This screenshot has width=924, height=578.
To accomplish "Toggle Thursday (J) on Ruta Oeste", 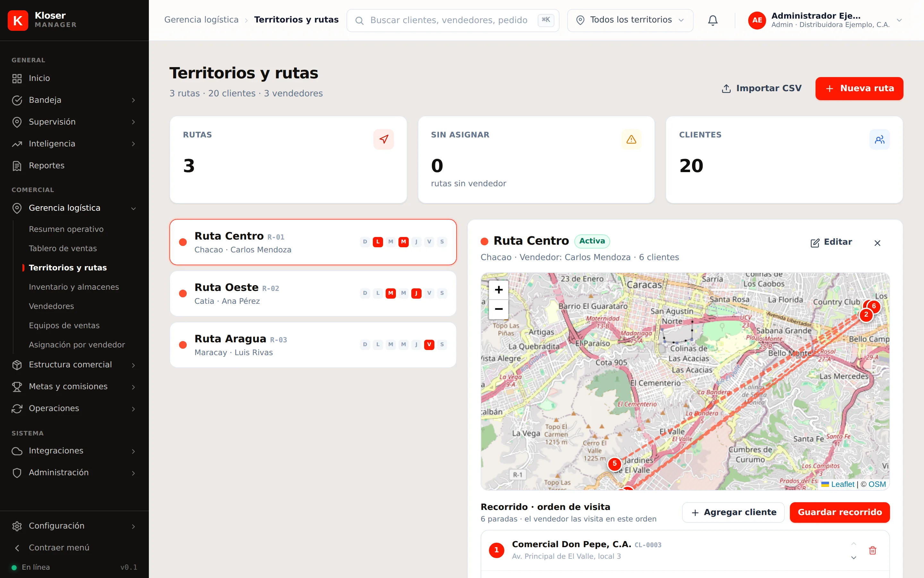I will click(x=416, y=293).
